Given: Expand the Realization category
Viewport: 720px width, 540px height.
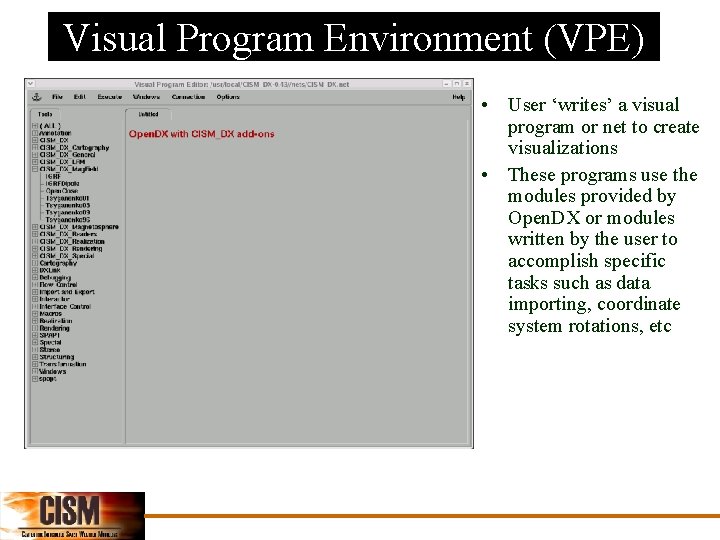Looking at the screenshot, I should click(35, 321).
